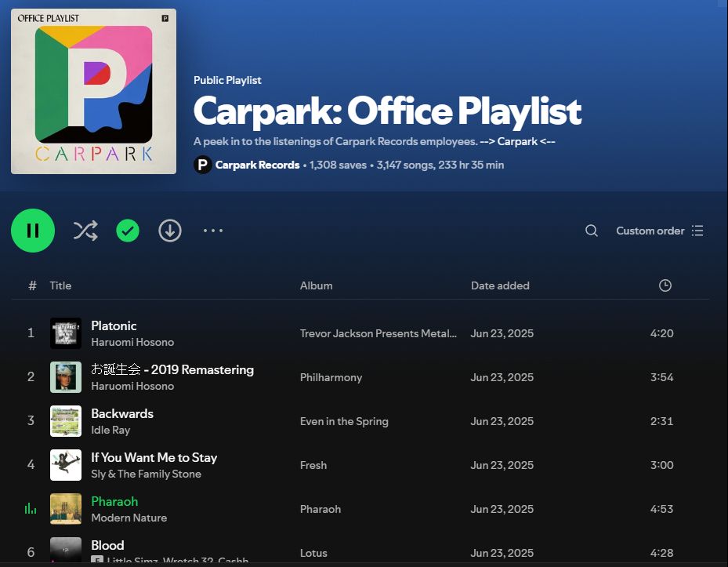Click the Public Playlist label
Image resolution: width=728 pixels, height=567 pixels.
[227, 80]
